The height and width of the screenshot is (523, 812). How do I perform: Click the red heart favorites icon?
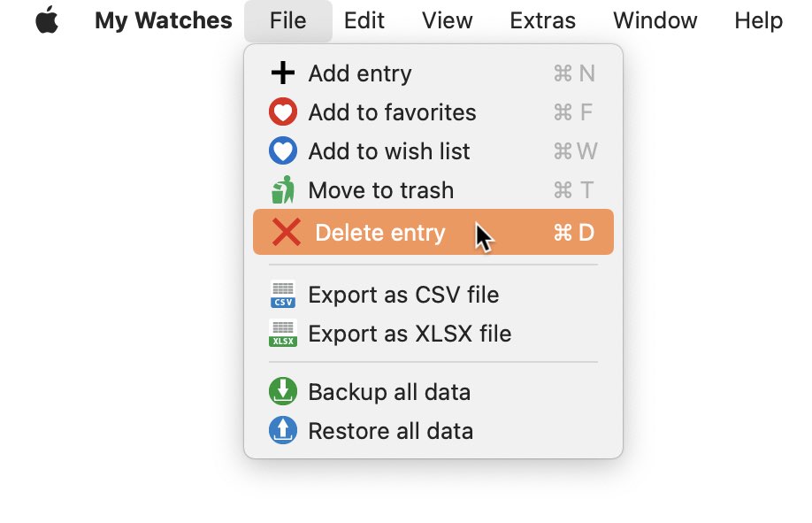pyautogui.click(x=283, y=112)
